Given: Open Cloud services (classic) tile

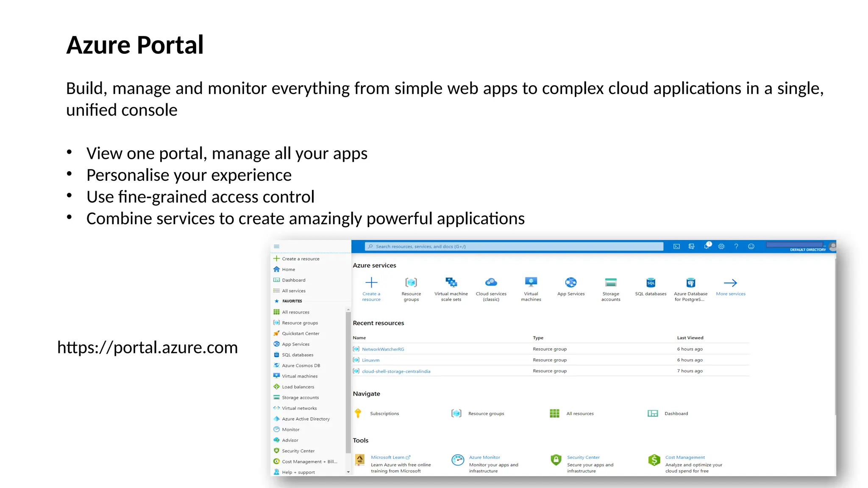Looking at the screenshot, I should pos(491,289).
